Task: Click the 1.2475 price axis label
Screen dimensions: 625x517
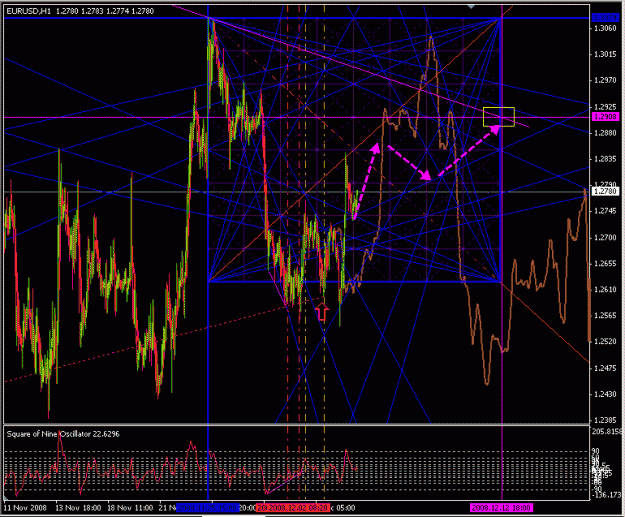Action: (605, 368)
